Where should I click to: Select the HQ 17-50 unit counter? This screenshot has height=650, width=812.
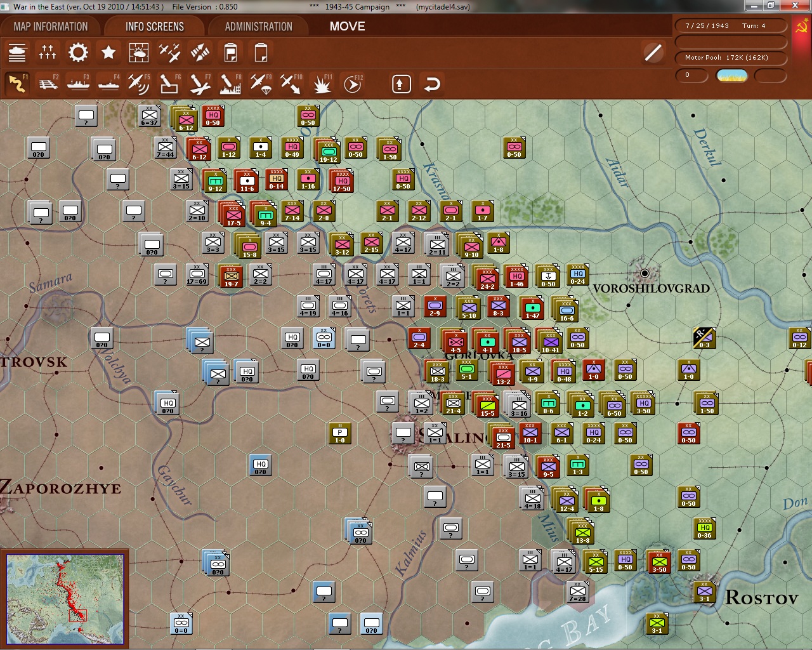point(342,181)
